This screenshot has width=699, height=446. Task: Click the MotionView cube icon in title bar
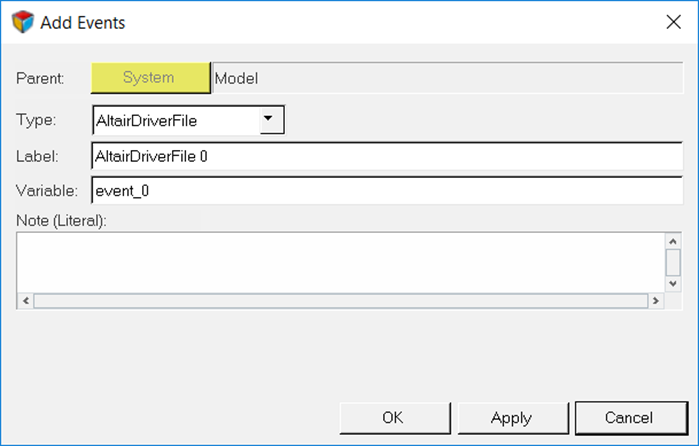click(22, 22)
